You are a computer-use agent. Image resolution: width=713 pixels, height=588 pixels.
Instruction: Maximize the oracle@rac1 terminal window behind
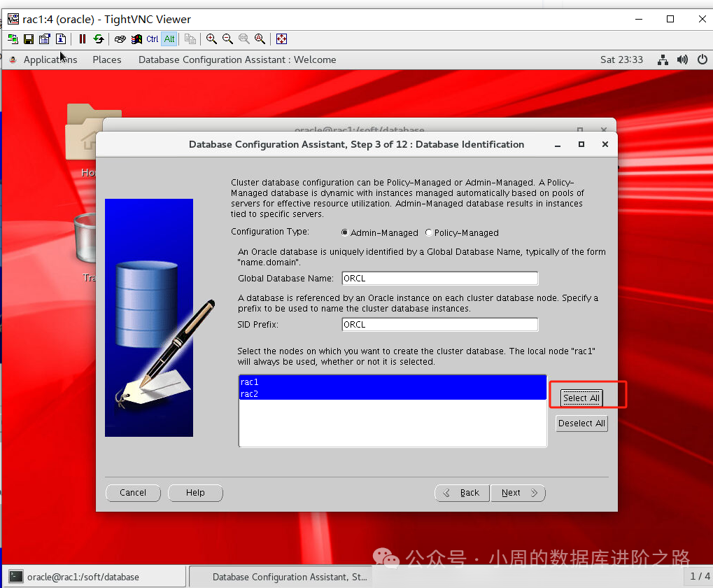[580, 129]
